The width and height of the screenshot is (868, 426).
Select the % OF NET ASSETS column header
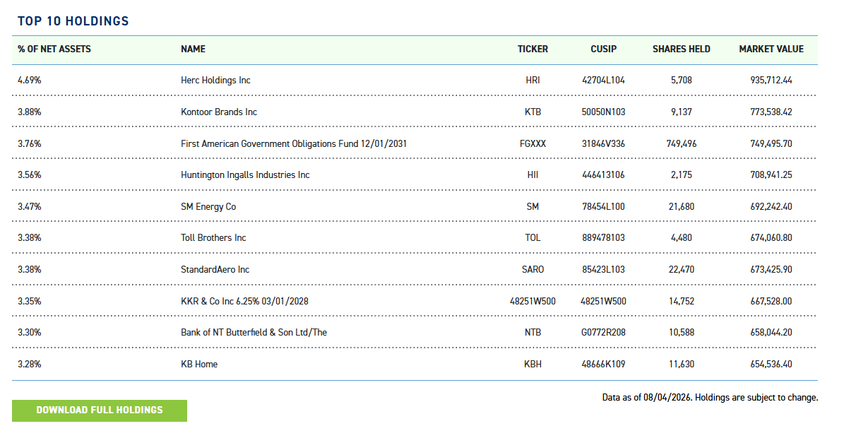tap(54, 49)
